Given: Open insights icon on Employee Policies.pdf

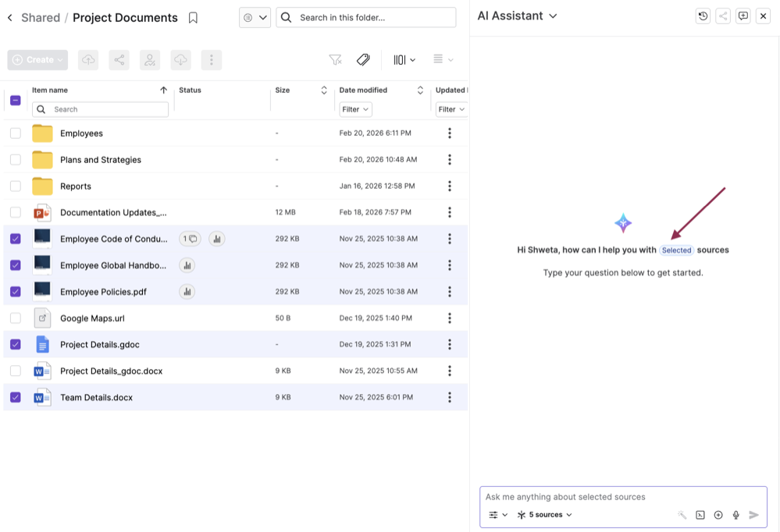Looking at the screenshot, I should point(187,292).
